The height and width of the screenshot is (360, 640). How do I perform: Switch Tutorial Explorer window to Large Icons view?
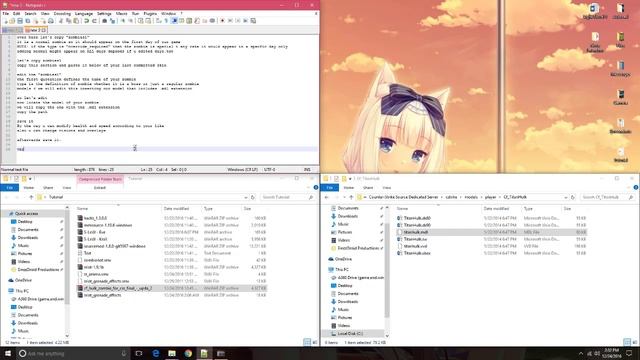315,342
